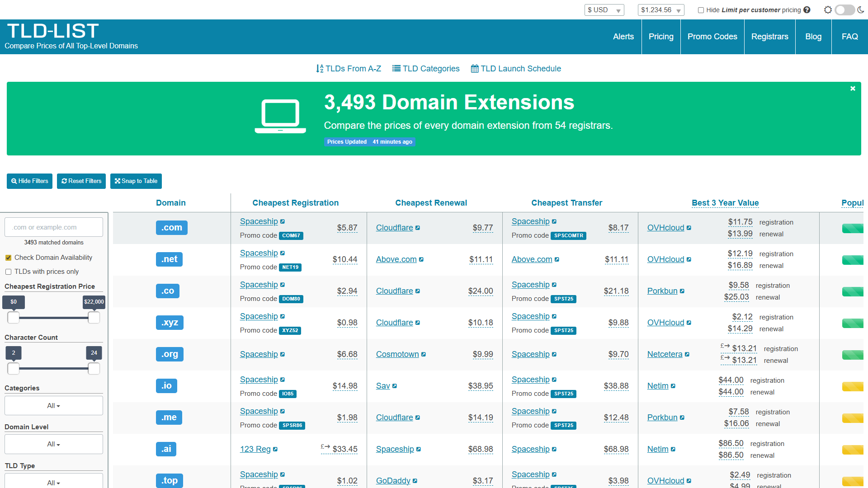868x488 pixels.
Task: Close the green Domain Extensions banner
Action: [x=853, y=89]
